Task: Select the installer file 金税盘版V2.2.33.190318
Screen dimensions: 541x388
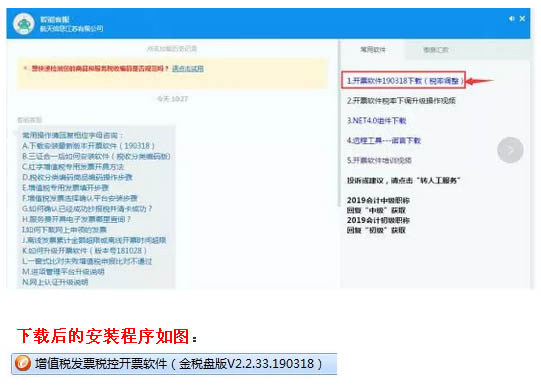Action: click(x=174, y=364)
